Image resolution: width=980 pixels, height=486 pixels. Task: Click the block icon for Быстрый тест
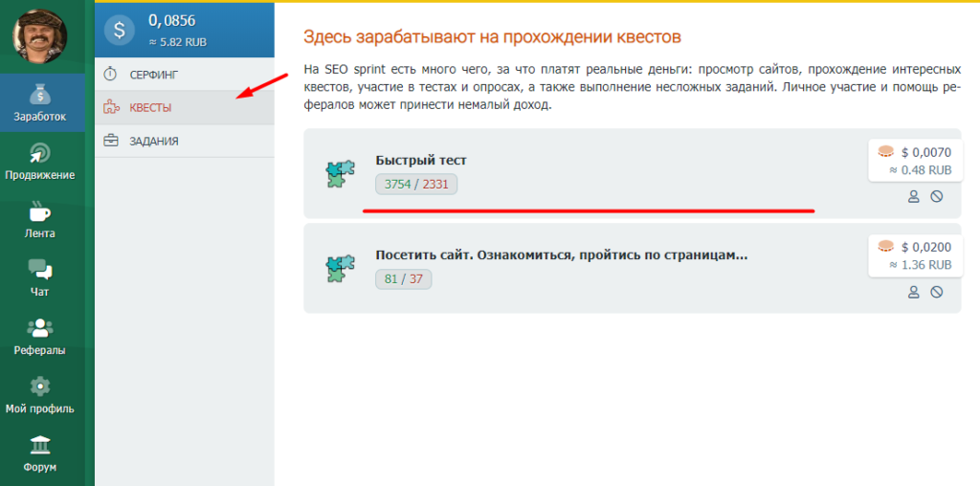point(937,196)
